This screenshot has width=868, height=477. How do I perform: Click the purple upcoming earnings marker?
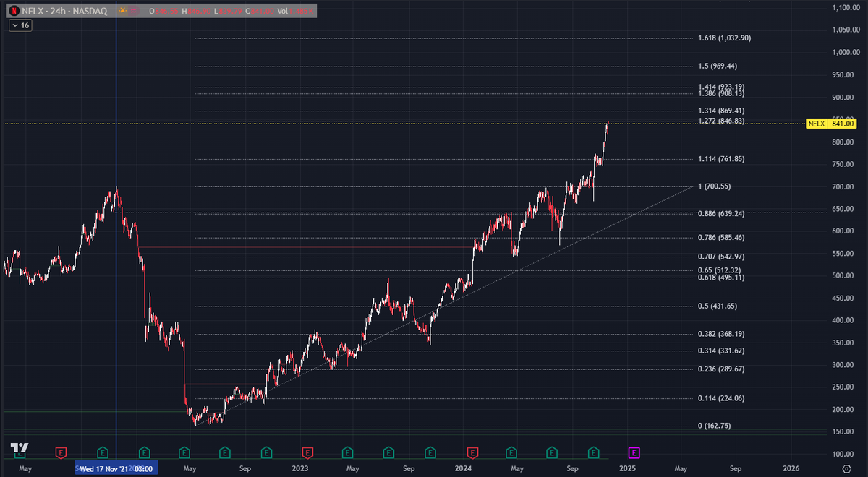tap(634, 452)
